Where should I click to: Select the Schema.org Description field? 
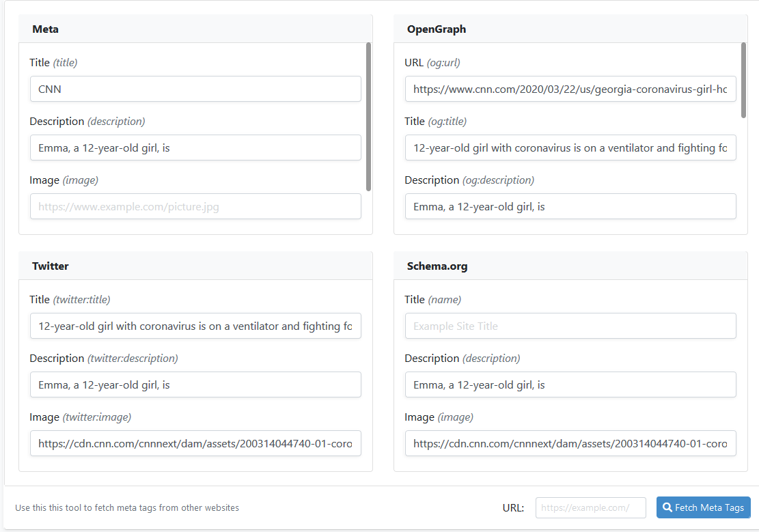coord(570,384)
